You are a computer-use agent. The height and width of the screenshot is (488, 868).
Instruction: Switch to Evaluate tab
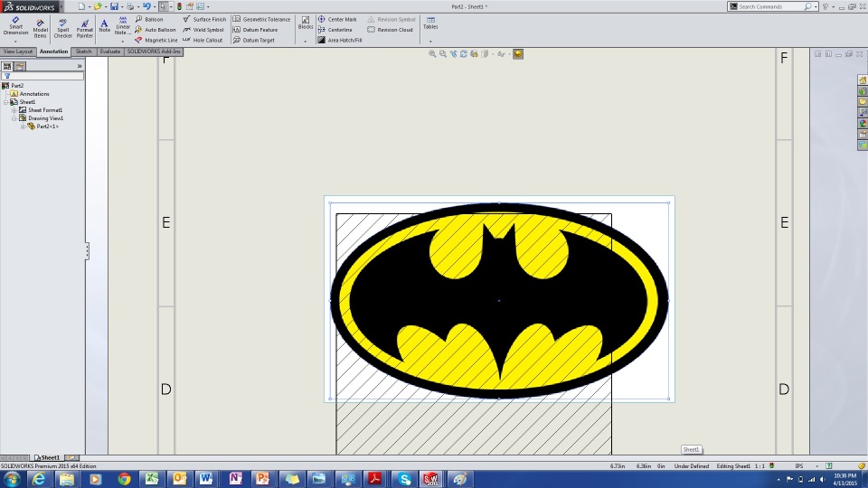point(109,52)
